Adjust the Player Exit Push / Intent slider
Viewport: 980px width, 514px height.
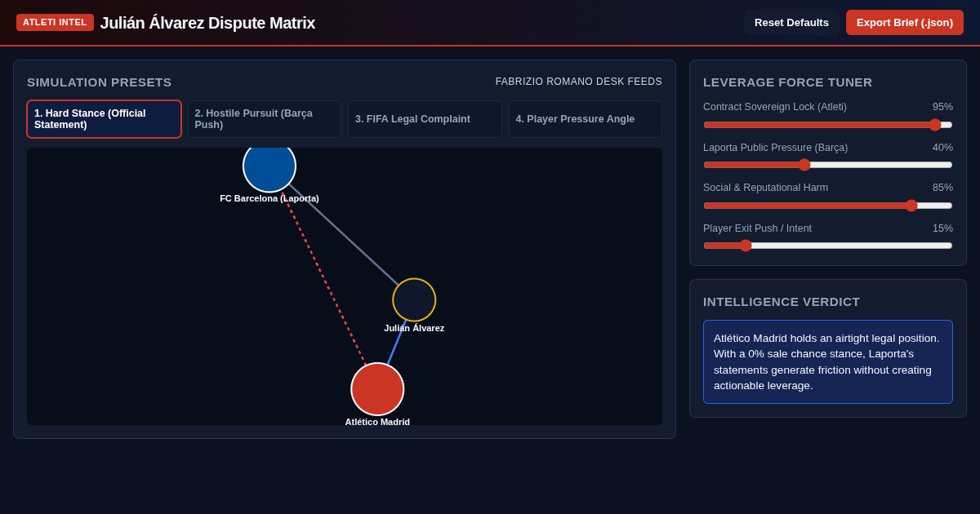point(828,246)
